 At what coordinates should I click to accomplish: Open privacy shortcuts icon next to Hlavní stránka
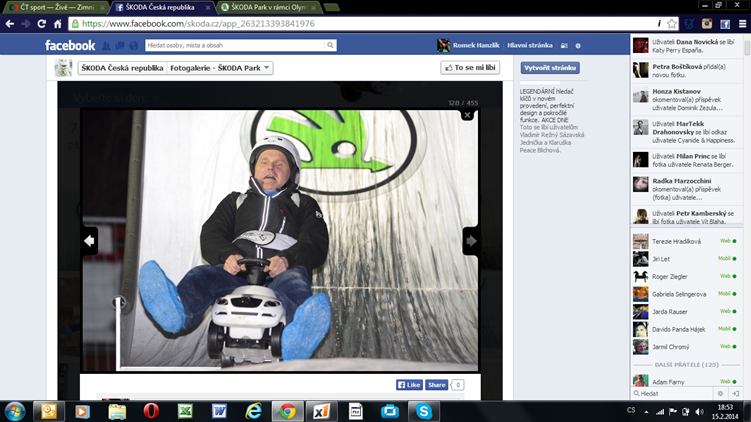coord(564,46)
